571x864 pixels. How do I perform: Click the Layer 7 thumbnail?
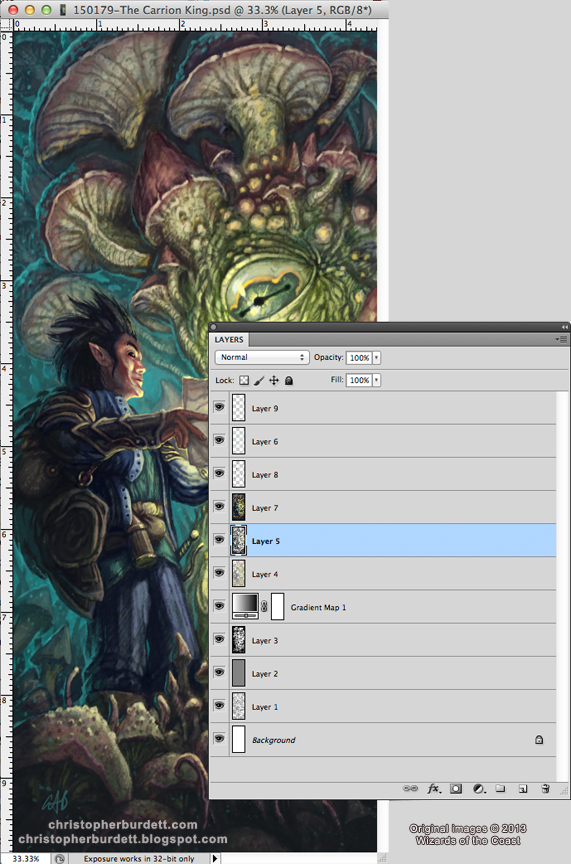click(x=239, y=507)
